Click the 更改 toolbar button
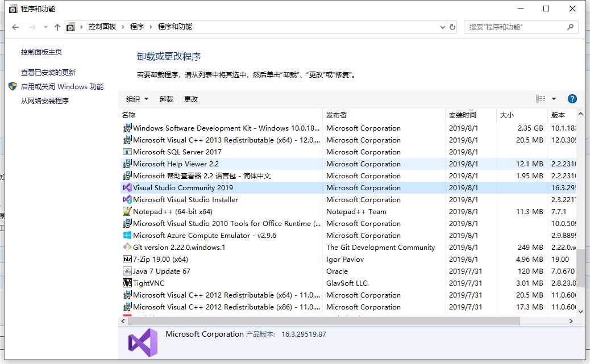 tap(191, 99)
